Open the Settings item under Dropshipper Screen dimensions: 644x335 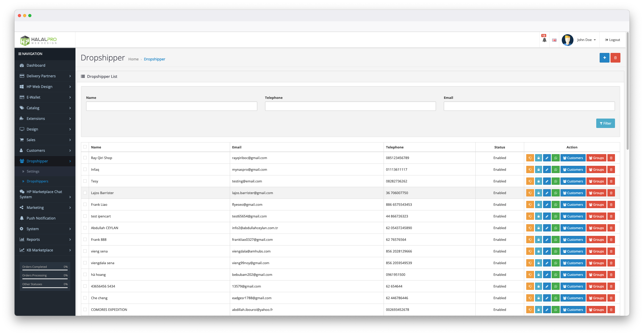click(33, 171)
